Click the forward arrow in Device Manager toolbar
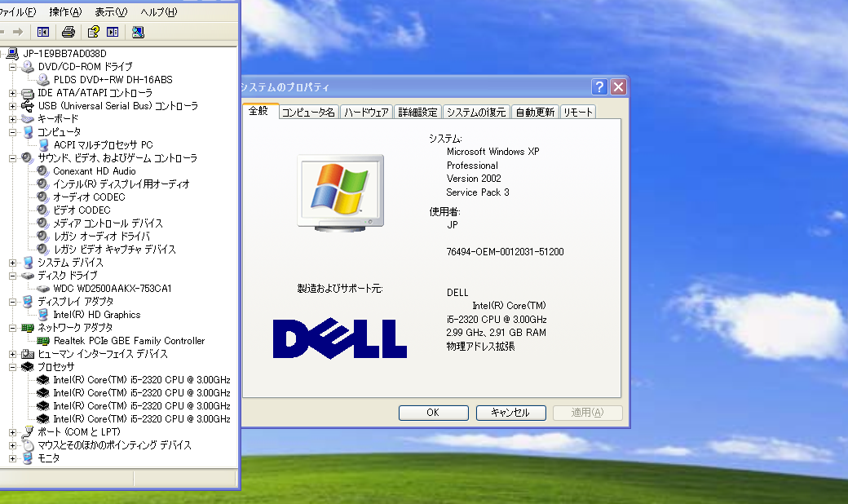This screenshot has width=848, height=504. [x=18, y=32]
